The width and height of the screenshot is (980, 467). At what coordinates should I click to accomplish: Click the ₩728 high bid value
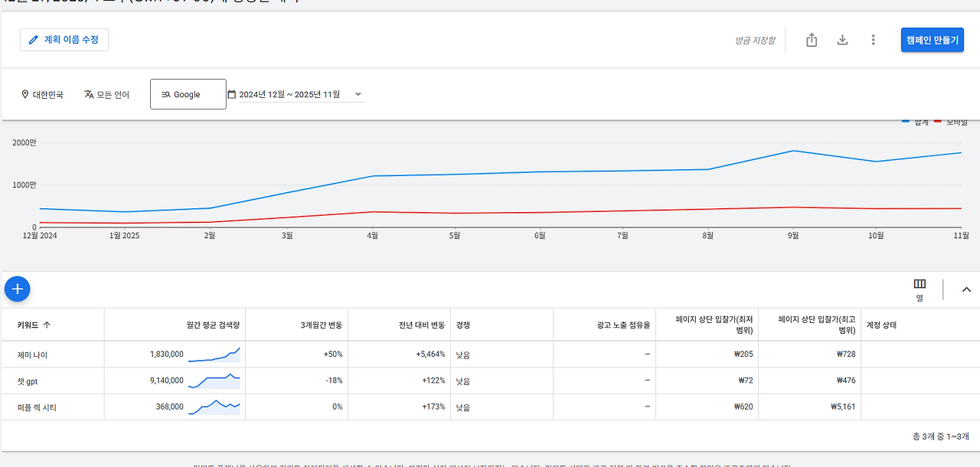tap(846, 354)
